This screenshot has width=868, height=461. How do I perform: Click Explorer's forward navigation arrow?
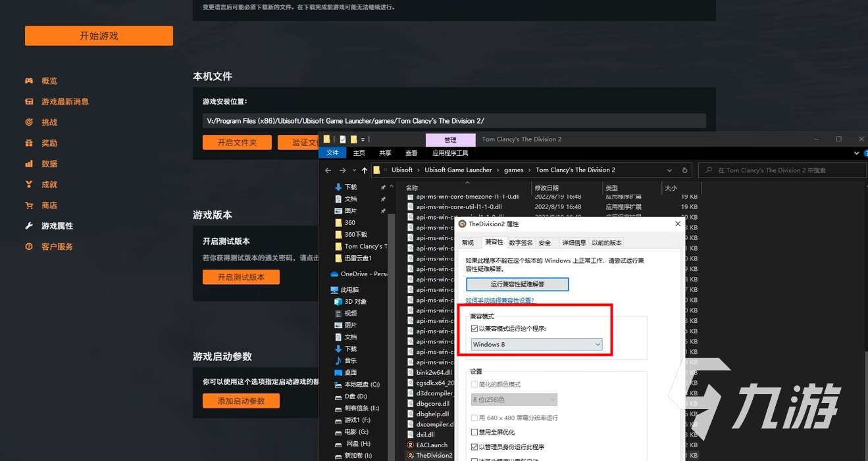point(343,170)
